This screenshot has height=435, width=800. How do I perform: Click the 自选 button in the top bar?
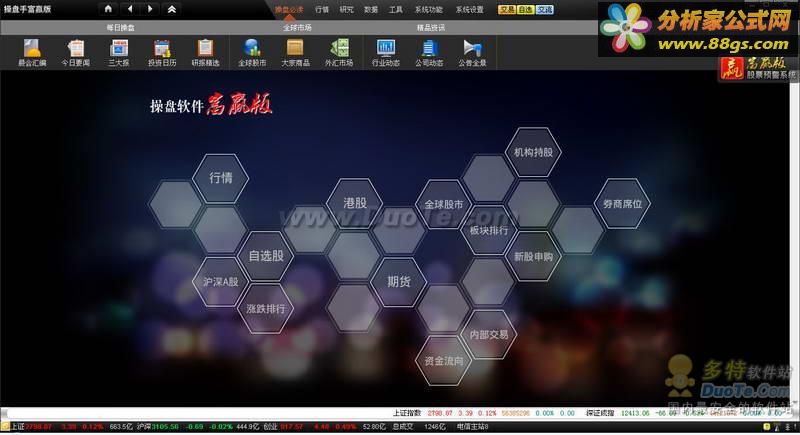point(526,10)
